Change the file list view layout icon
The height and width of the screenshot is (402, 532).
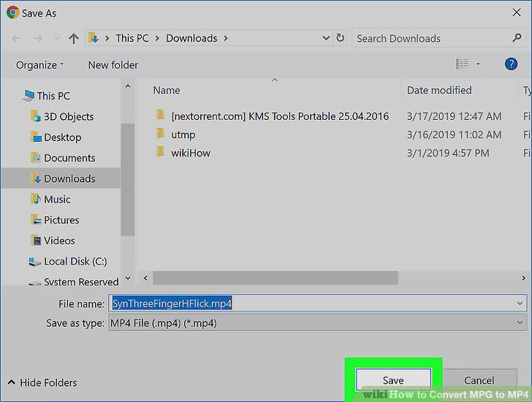click(462, 64)
